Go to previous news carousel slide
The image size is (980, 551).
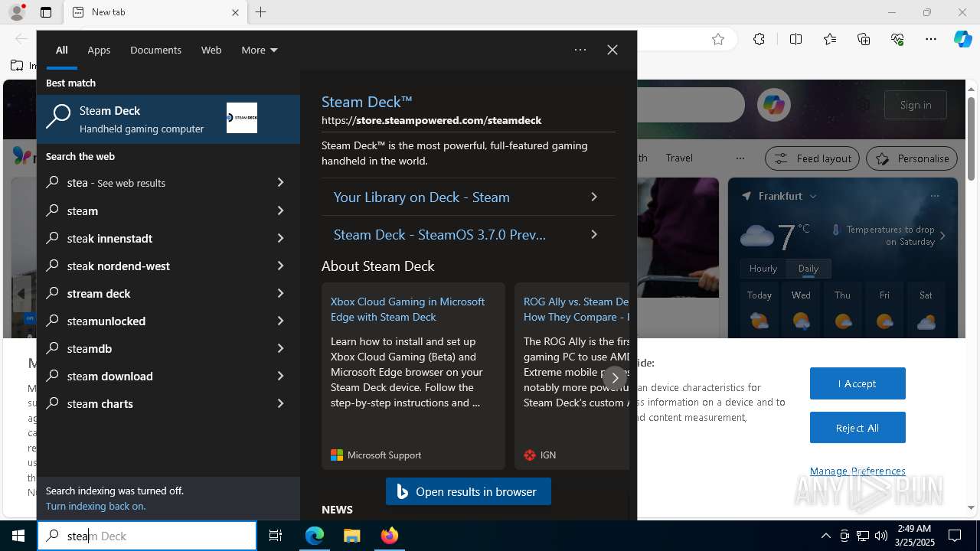21,293
